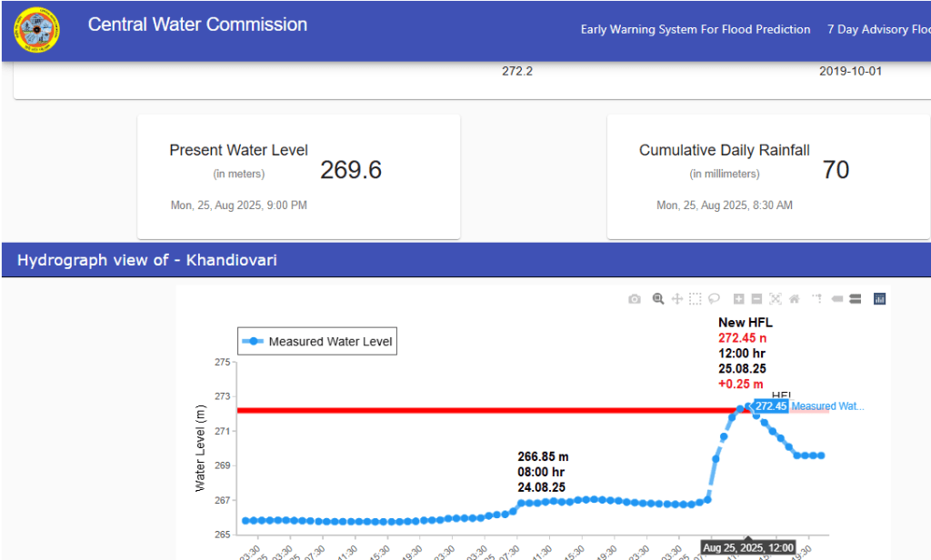Open the 7 Day Advisory Flood menu
Screen dimensions: 931x560
pyautogui.click(x=878, y=30)
